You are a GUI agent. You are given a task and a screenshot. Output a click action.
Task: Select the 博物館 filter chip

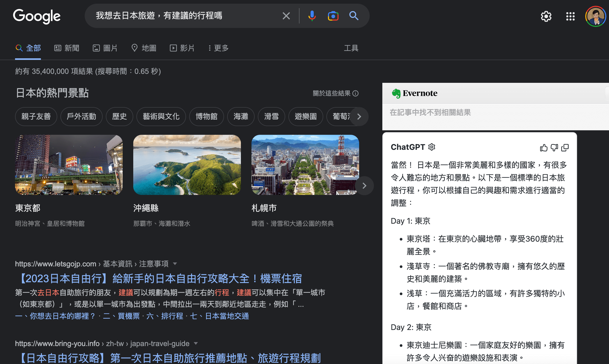tap(206, 116)
